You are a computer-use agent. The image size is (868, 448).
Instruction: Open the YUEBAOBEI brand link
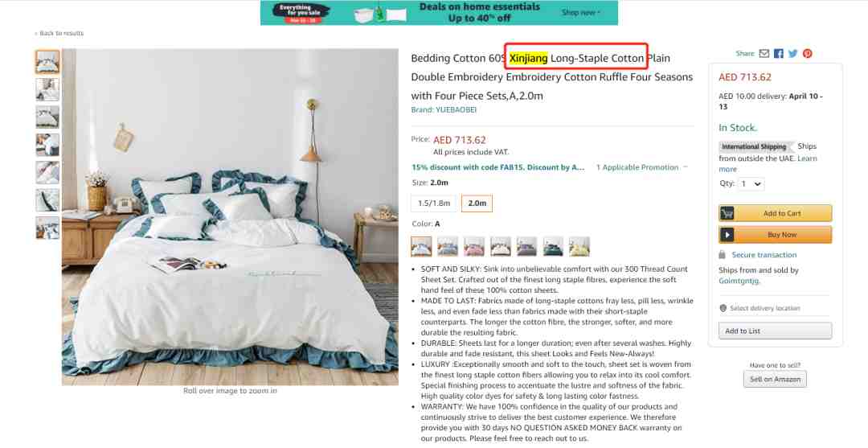point(444,109)
